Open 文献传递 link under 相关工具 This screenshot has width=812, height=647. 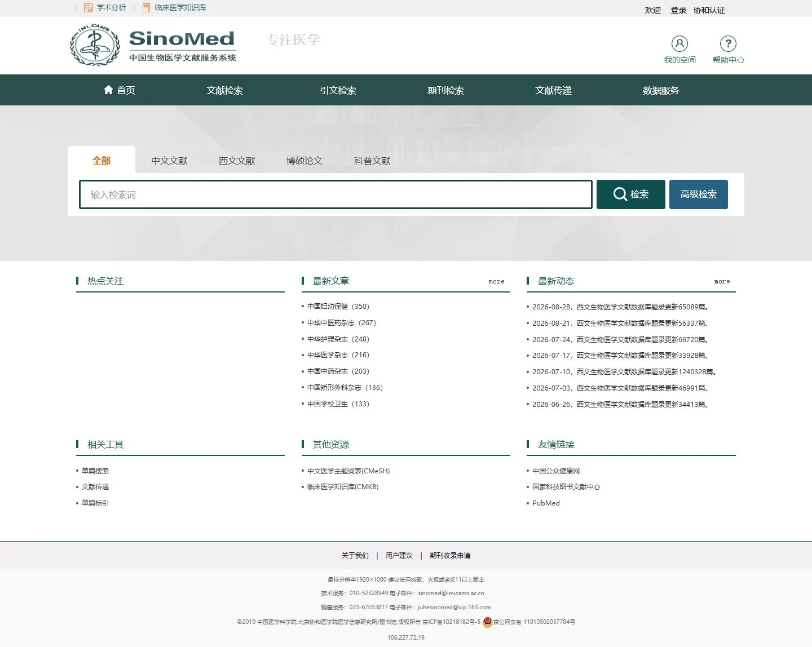[x=95, y=487]
